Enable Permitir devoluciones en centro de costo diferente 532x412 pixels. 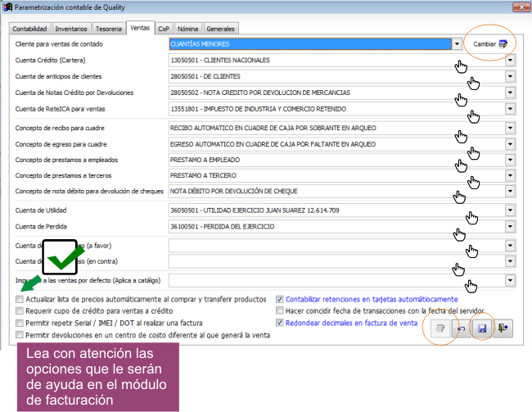(20, 335)
